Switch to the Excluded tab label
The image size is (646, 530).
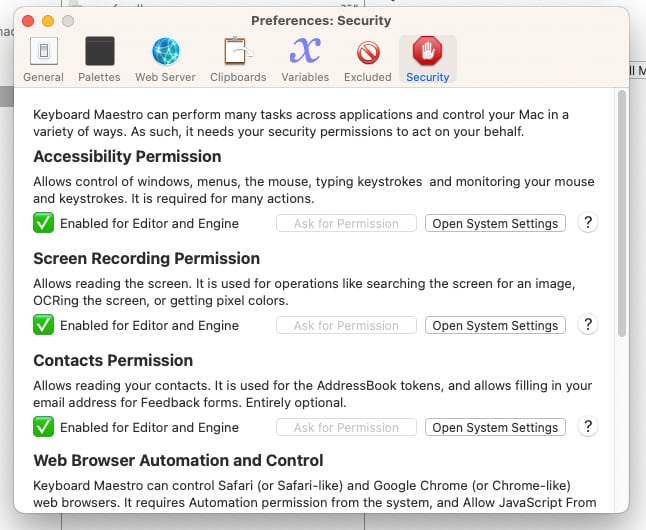click(x=367, y=77)
